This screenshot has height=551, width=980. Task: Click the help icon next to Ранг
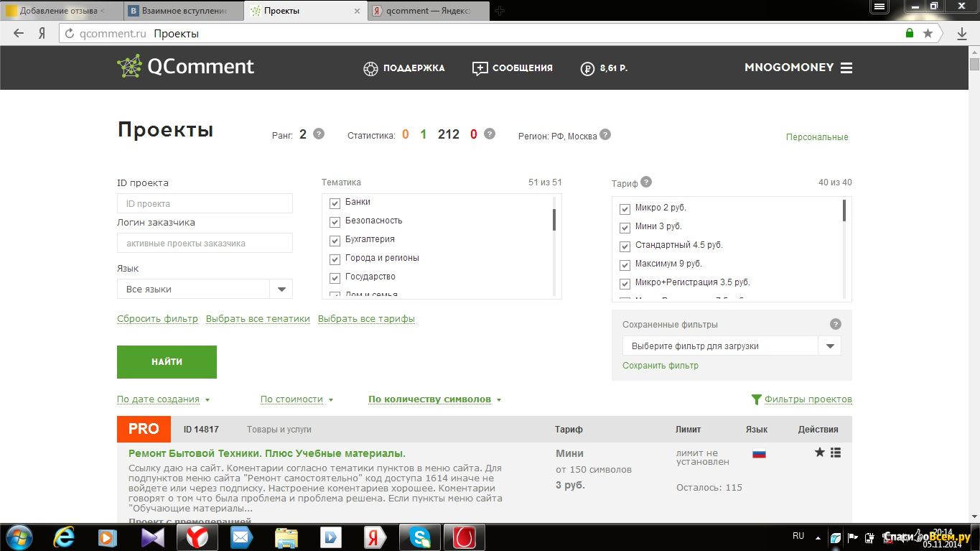(x=319, y=134)
